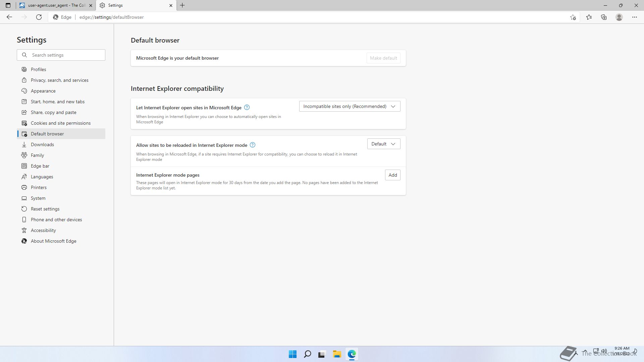Open taskbar Search
The image size is (644, 362).
coord(307,354)
